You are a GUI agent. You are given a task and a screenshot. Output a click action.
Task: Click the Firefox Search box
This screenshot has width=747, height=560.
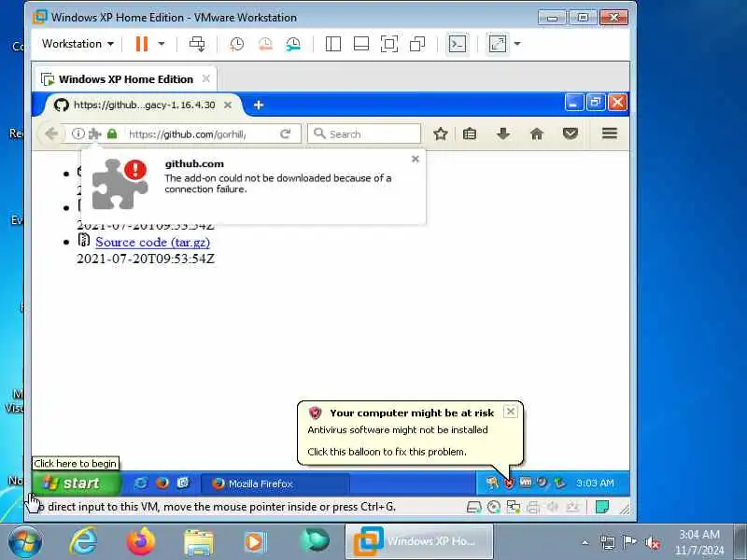pyautogui.click(x=364, y=133)
